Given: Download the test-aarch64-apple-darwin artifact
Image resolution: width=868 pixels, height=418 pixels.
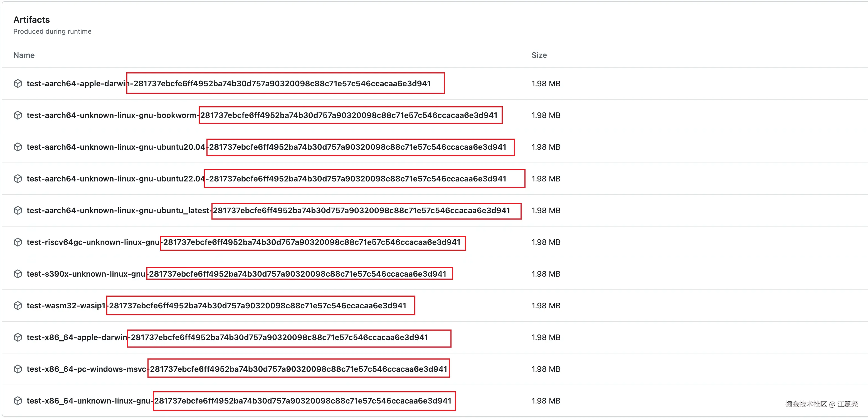Looking at the screenshot, I should tap(228, 83).
